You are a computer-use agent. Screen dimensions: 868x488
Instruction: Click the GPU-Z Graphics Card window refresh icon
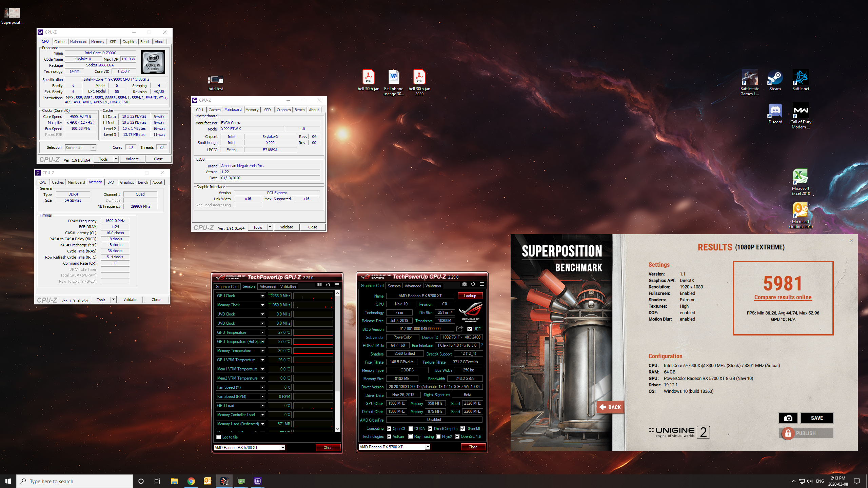(473, 284)
